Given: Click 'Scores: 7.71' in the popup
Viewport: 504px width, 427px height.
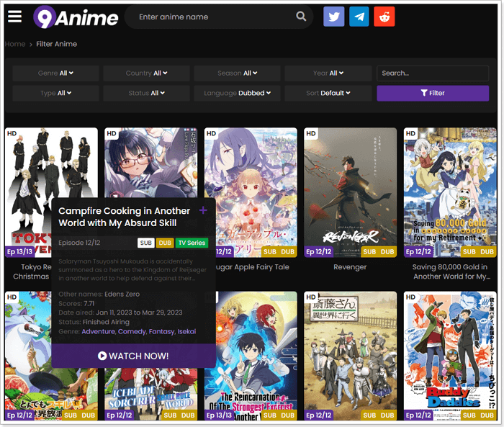Looking at the screenshot, I should click(x=76, y=304).
